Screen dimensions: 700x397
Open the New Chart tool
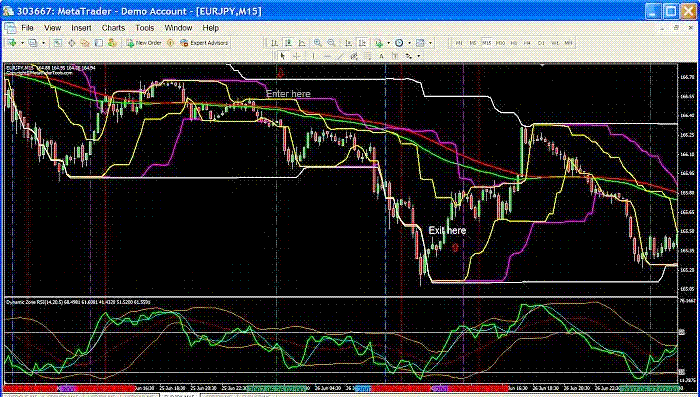pyautogui.click(x=12, y=43)
